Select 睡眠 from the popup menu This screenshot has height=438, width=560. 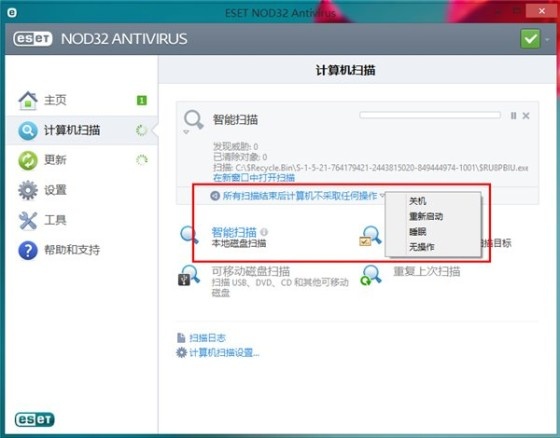(418, 232)
